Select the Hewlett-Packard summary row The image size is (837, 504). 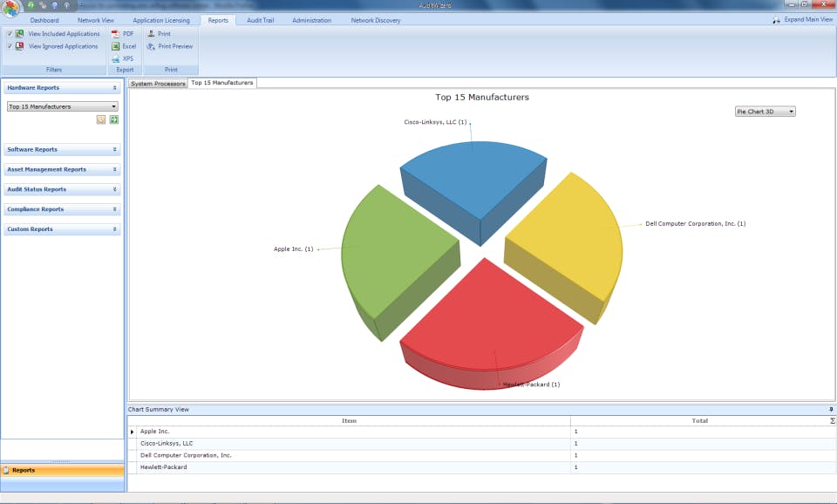481,467
